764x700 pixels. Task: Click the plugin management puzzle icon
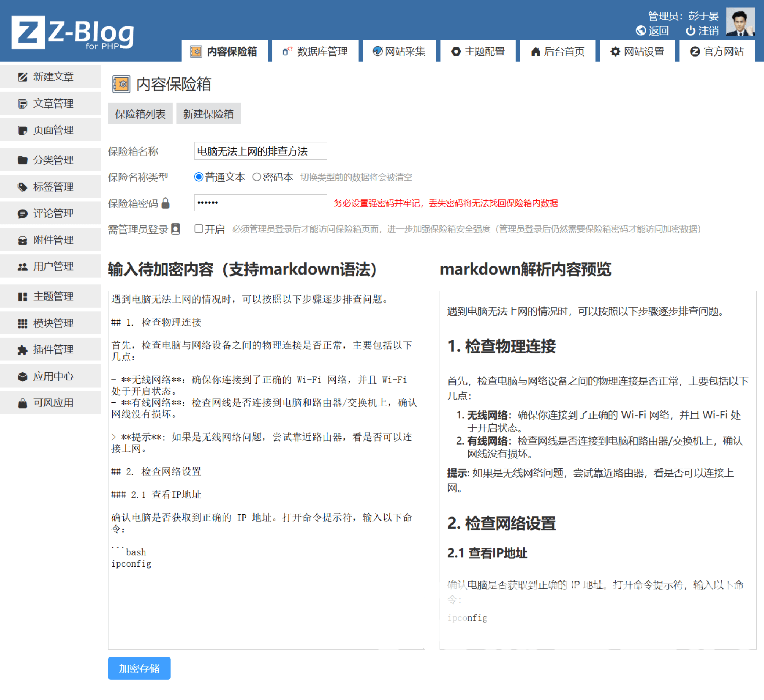[x=22, y=349]
